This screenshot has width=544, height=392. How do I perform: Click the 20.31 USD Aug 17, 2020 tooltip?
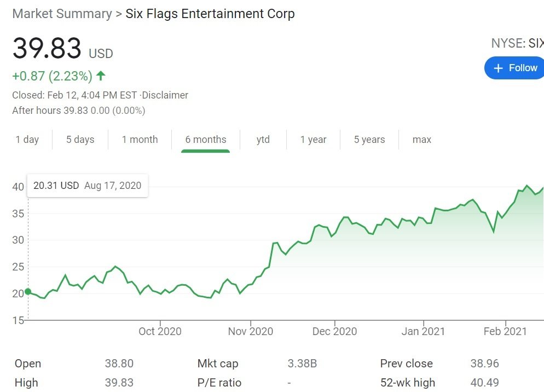click(88, 186)
